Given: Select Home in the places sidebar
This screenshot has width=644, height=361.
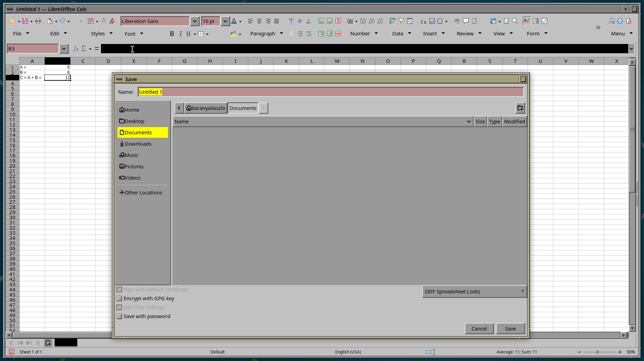Looking at the screenshot, I should [x=143, y=110].
